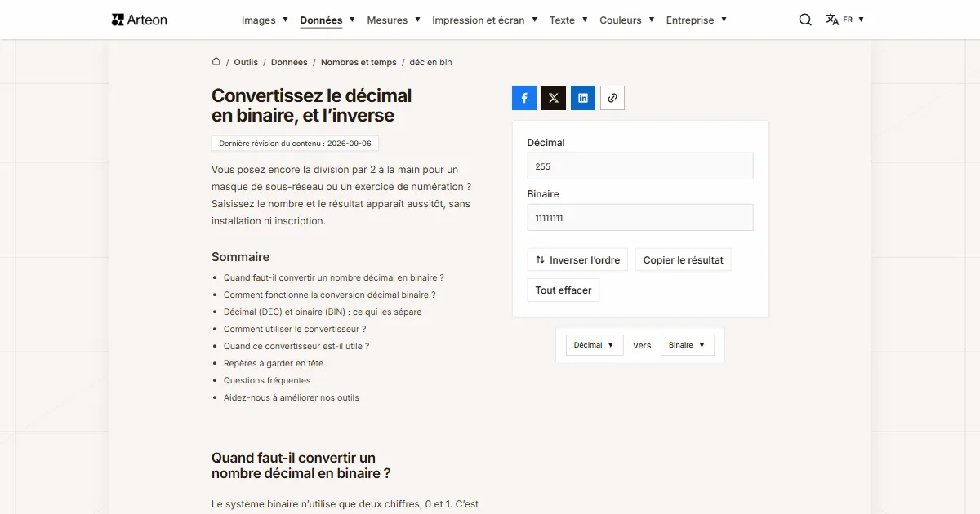Expand the Mesures menu
This screenshot has height=514, width=980.
[394, 20]
